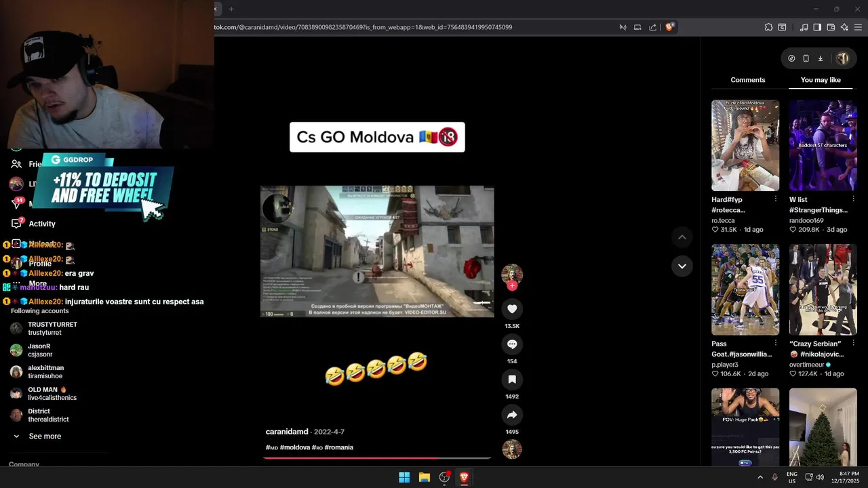Image resolution: width=868 pixels, height=488 pixels.
Task: Open options for the Crazy Serbian video card
Action: pyautogui.click(x=852, y=344)
